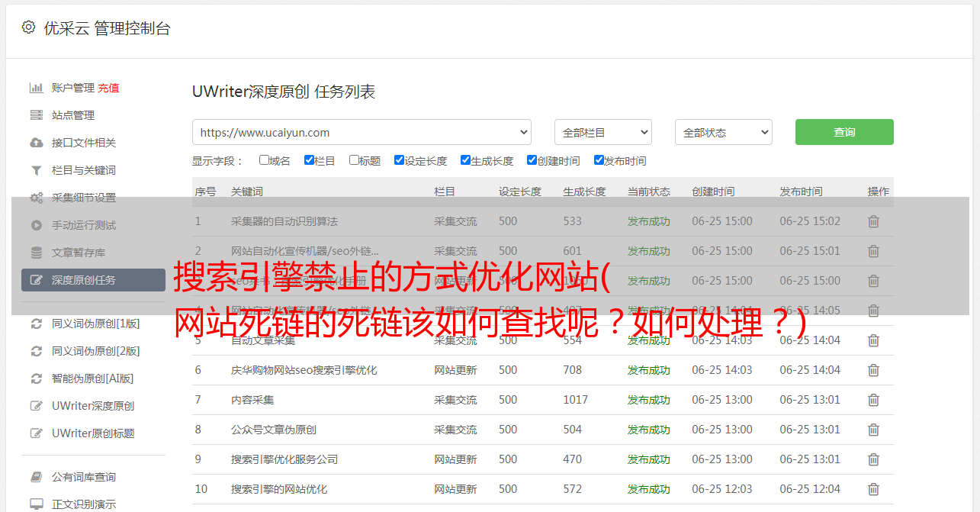Click keyword 网站自动化宣传机器/seo外链...
The image size is (980, 512).
click(305, 251)
